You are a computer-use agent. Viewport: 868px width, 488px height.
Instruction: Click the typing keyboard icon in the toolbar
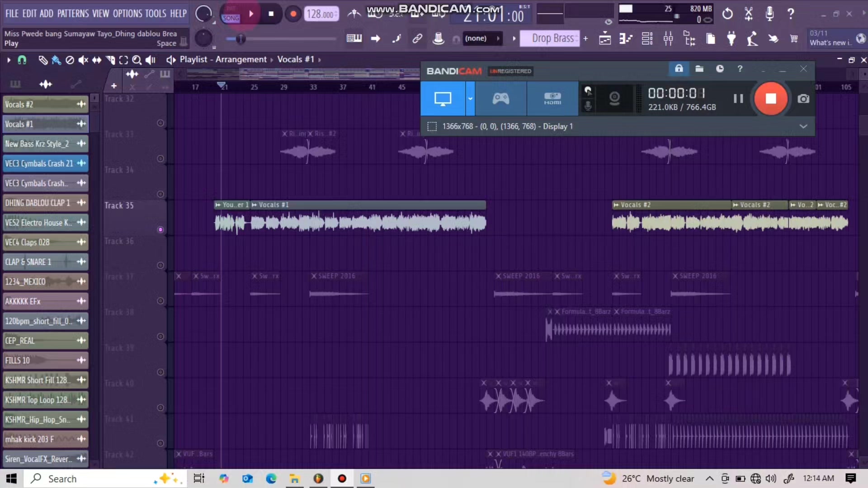pos(354,38)
